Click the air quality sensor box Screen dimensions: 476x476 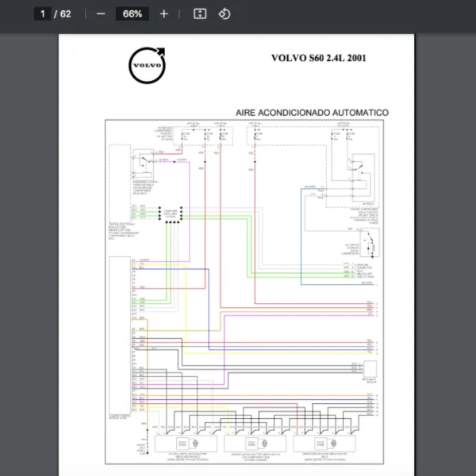point(370,368)
